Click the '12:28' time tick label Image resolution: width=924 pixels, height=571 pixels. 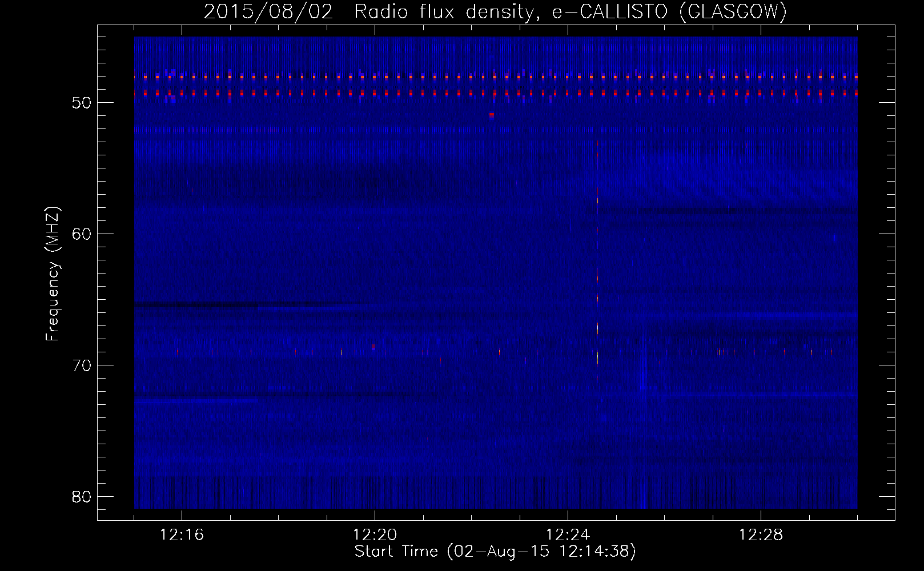[x=761, y=535]
